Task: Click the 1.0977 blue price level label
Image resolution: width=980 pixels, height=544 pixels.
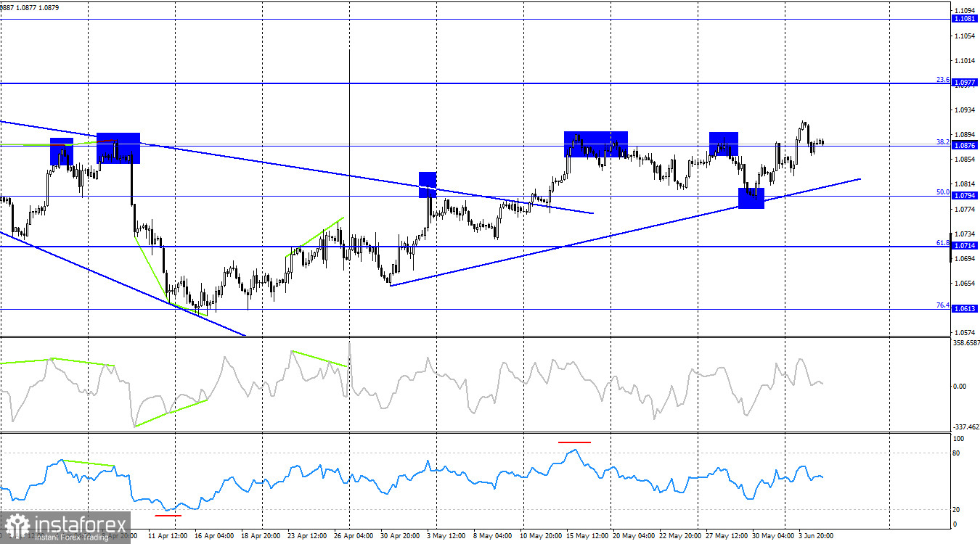Action: 965,83
